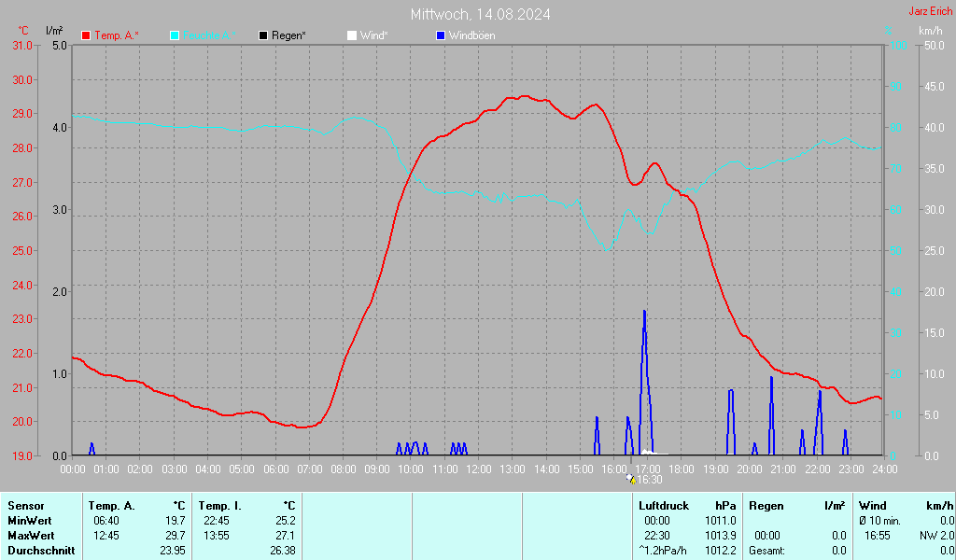The height and width of the screenshot is (560, 956).
Task: Click the '45.0' wind speed axis value
Action: click(x=935, y=87)
